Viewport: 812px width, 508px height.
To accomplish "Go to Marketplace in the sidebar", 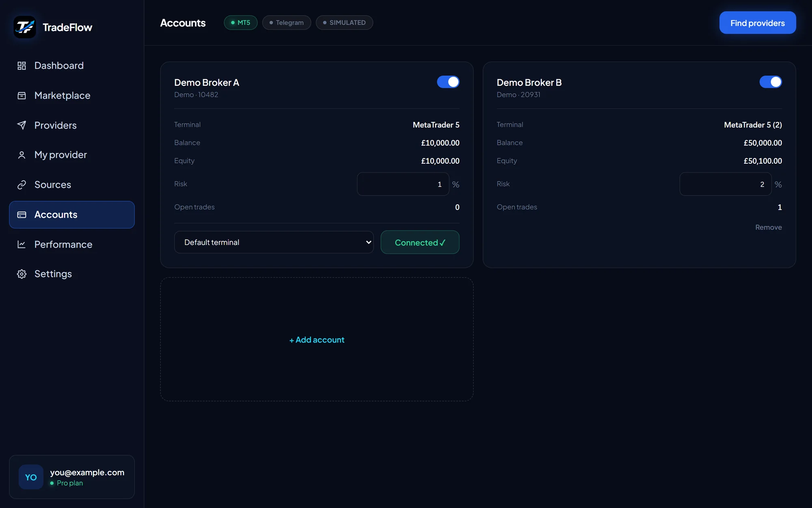I will click(72, 96).
